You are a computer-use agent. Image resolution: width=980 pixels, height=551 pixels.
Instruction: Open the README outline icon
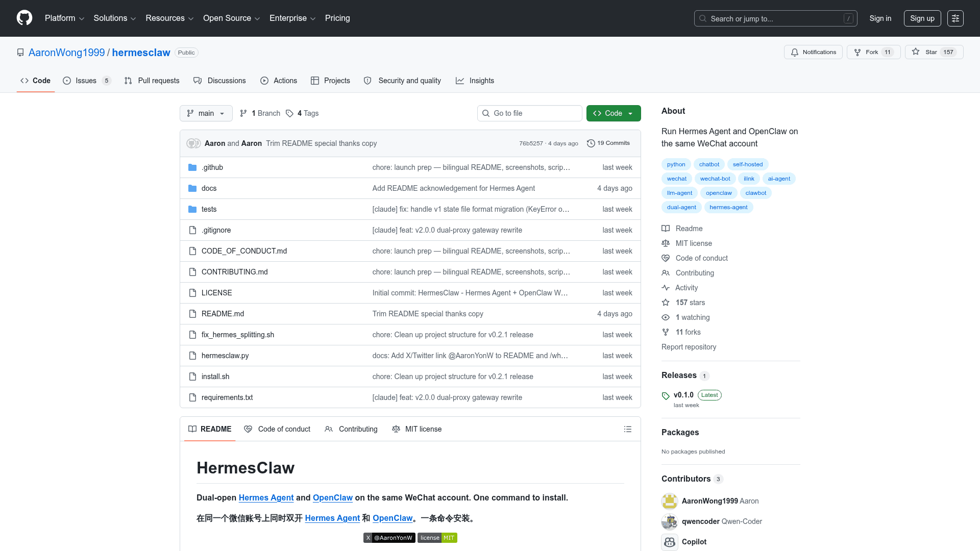click(627, 429)
